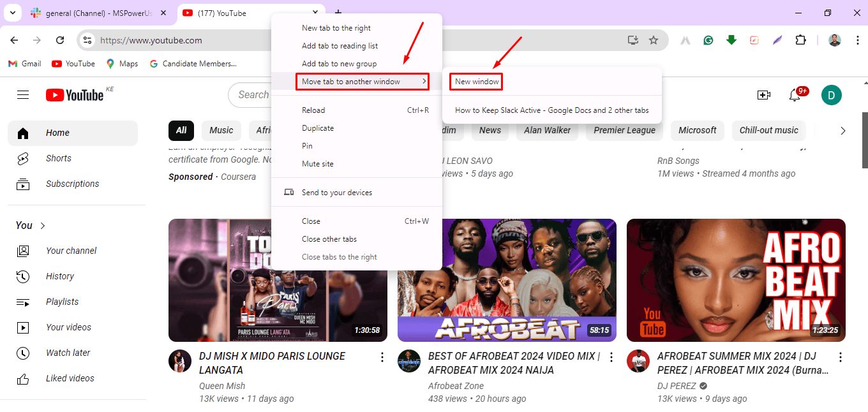This screenshot has width=868, height=412.
Task: Open Chrome profile avatar
Action: click(x=835, y=40)
